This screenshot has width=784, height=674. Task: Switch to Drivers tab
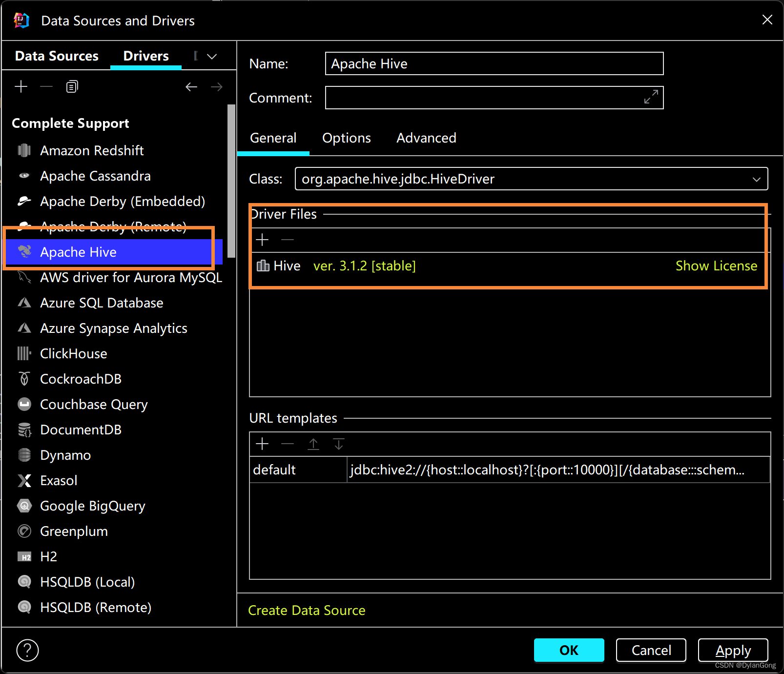pyautogui.click(x=146, y=56)
